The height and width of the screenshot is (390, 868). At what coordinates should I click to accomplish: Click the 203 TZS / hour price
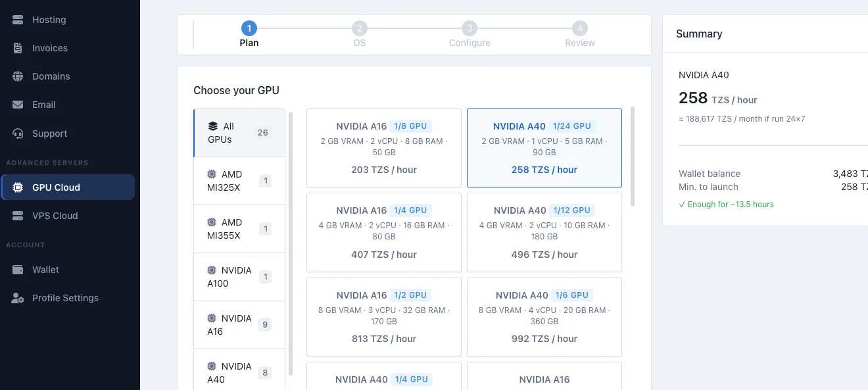[x=384, y=170]
